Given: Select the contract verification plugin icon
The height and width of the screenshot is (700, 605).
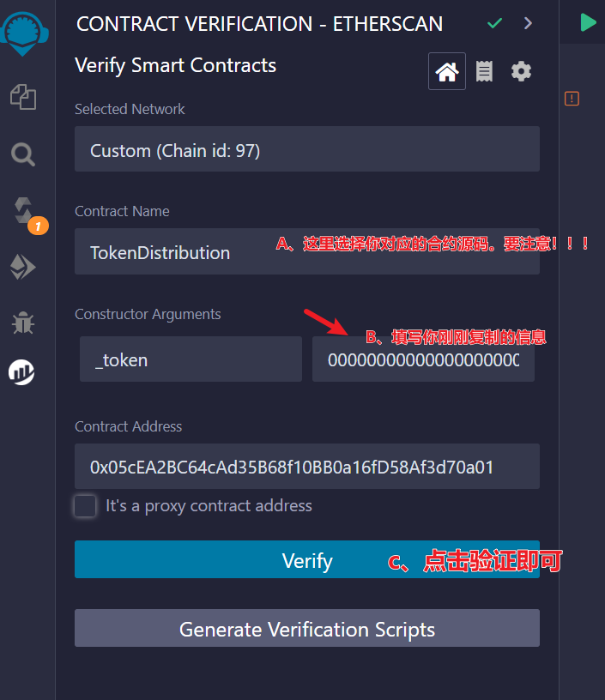Looking at the screenshot, I should [22, 371].
